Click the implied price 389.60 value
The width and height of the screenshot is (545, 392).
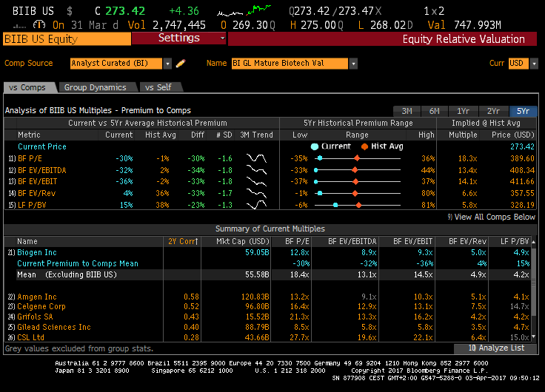coord(522,158)
